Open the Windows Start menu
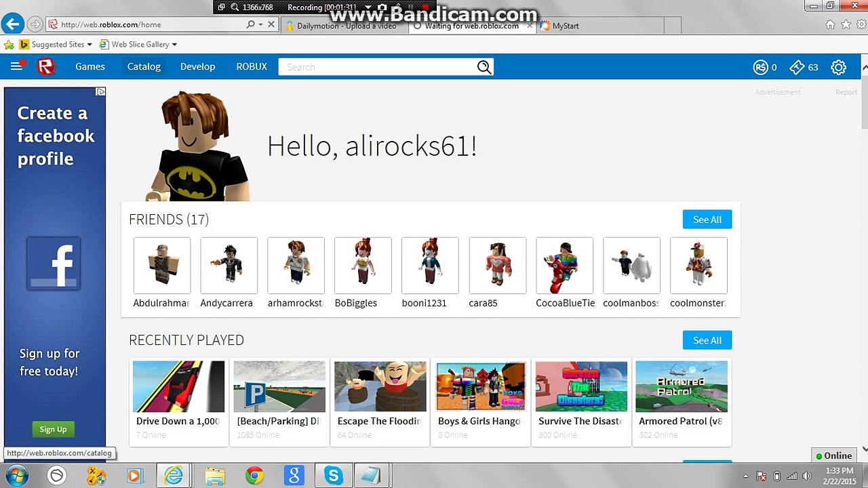The image size is (868, 488). tap(16, 476)
